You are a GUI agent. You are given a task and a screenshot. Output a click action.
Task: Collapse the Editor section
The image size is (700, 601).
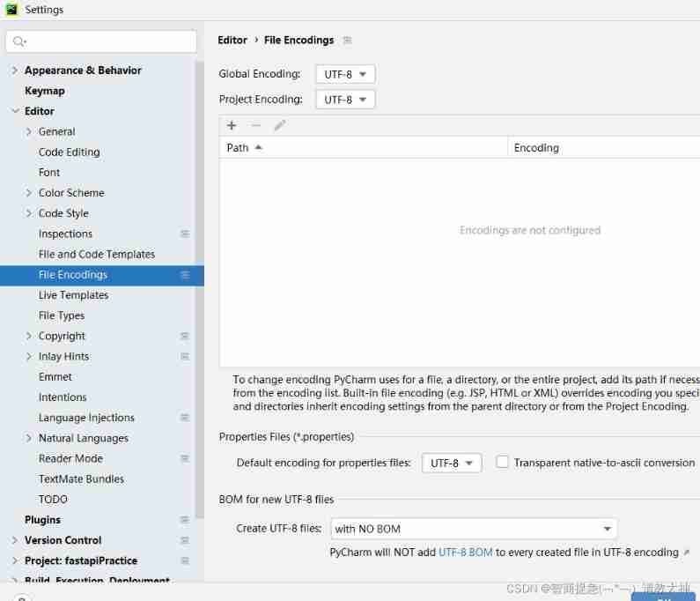pyautogui.click(x=16, y=111)
